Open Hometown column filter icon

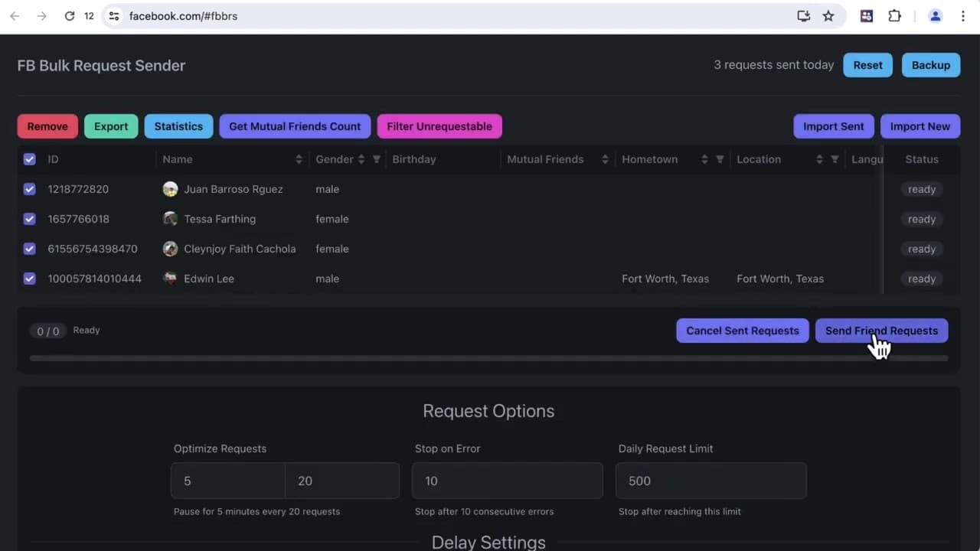(x=720, y=159)
